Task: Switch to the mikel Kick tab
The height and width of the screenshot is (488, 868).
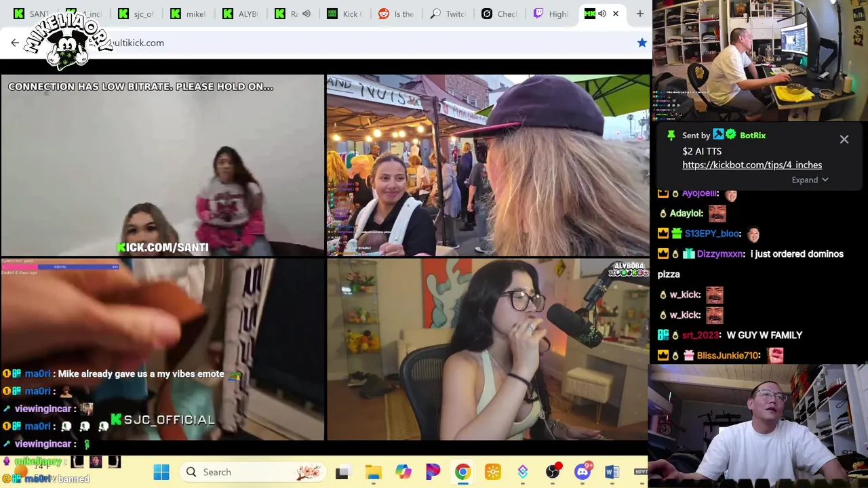Action: (188, 14)
